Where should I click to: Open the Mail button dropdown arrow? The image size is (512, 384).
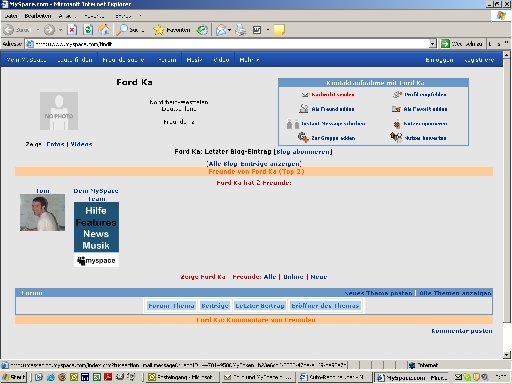[x=229, y=30]
